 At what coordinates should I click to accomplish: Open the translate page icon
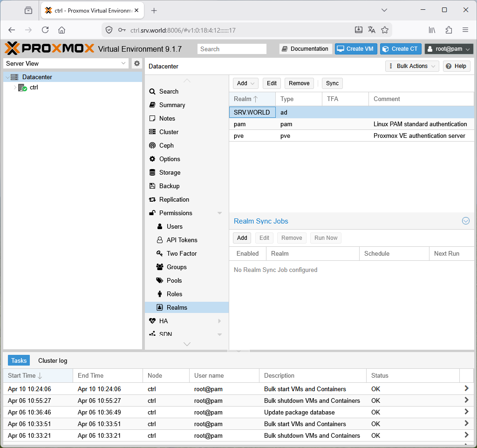pos(371,30)
